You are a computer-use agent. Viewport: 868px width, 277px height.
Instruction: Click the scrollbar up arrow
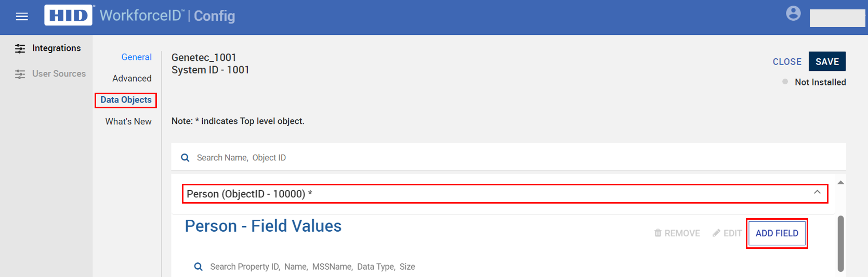[x=840, y=183]
